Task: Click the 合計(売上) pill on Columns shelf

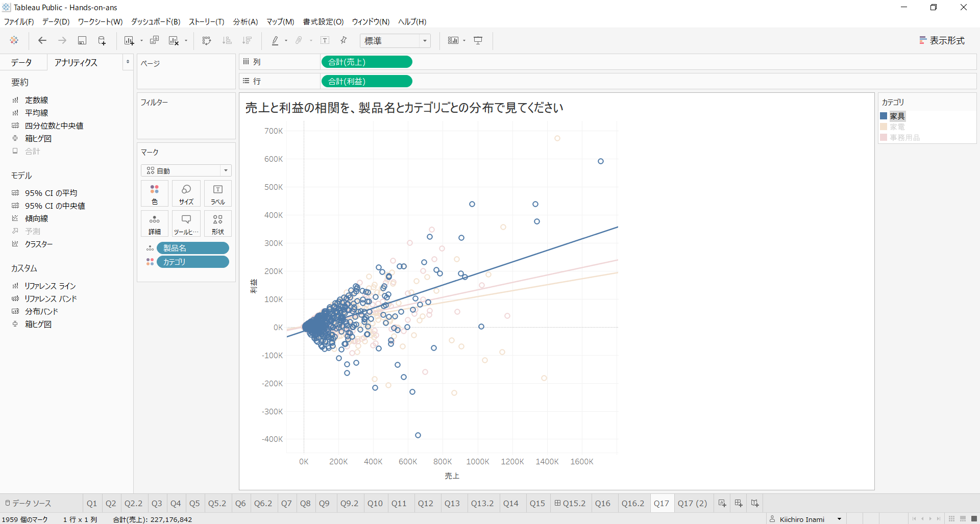Action: [x=366, y=62]
